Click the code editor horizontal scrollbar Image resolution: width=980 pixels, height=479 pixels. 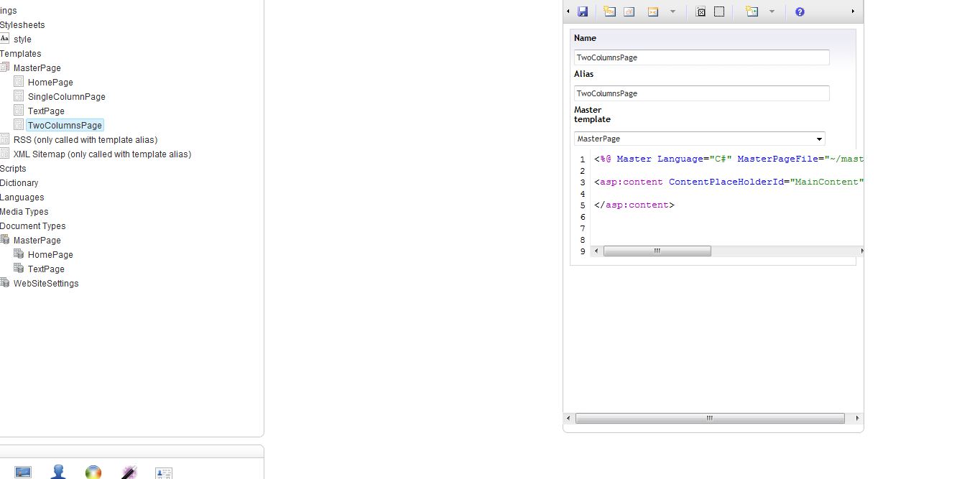tap(657, 251)
